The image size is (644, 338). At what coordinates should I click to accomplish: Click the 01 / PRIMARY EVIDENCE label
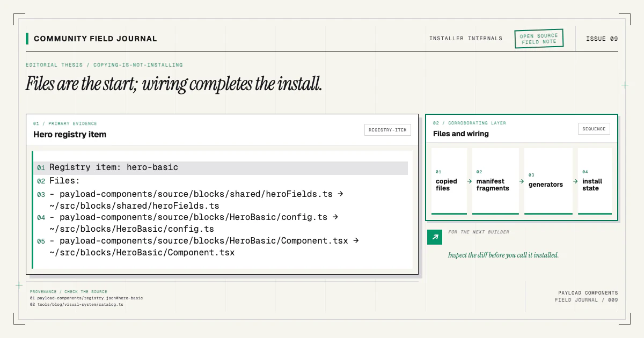tap(65, 123)
